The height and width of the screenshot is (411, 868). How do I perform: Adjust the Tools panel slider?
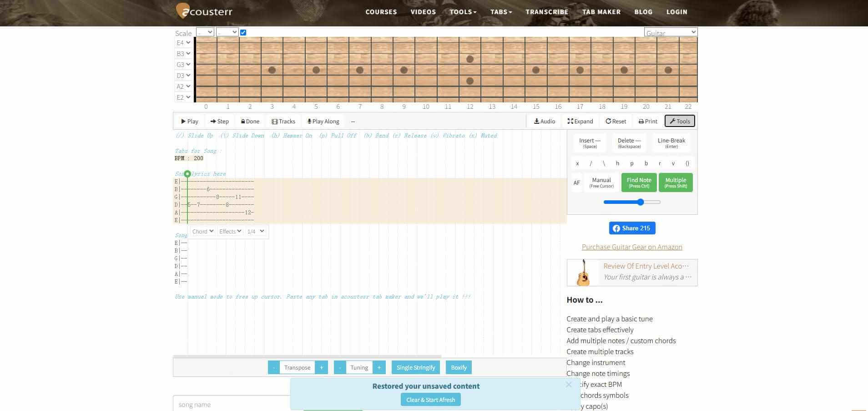pos(632,202)
